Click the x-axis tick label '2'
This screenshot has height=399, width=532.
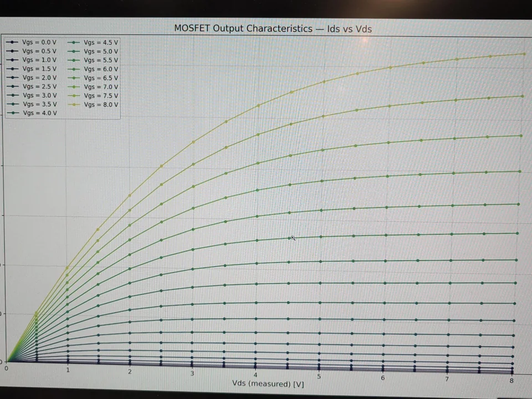click(130, 371)
